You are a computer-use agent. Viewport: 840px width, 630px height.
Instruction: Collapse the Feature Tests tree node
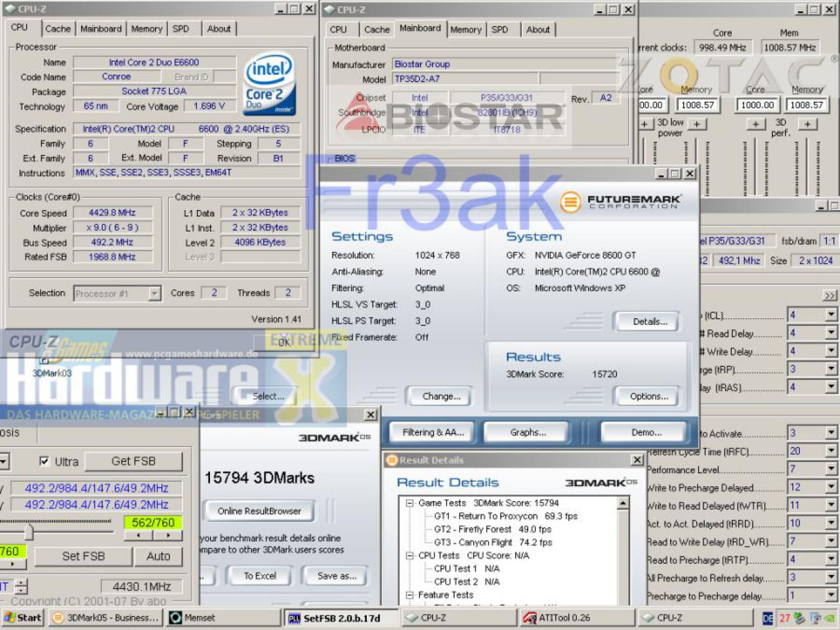[409, 595]
